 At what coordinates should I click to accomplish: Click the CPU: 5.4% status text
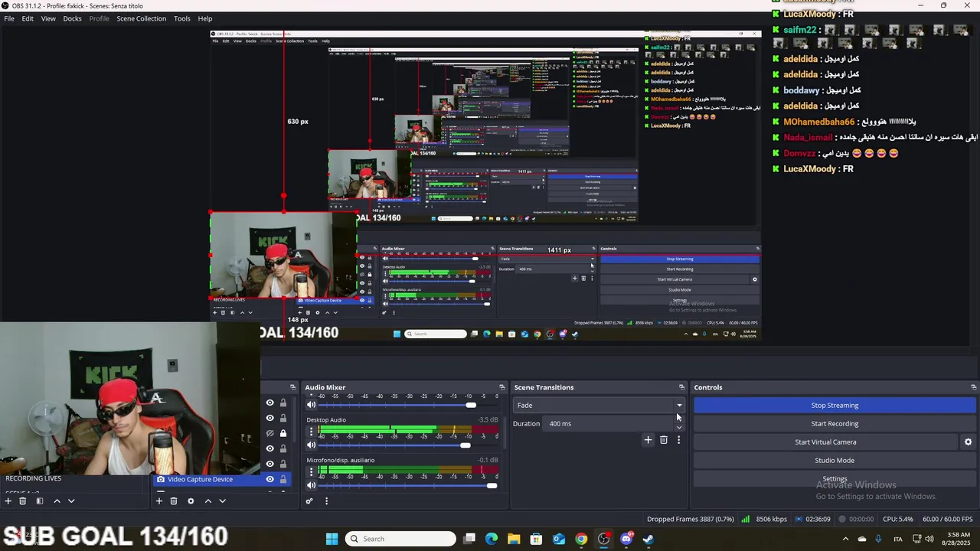pos(899,519)
